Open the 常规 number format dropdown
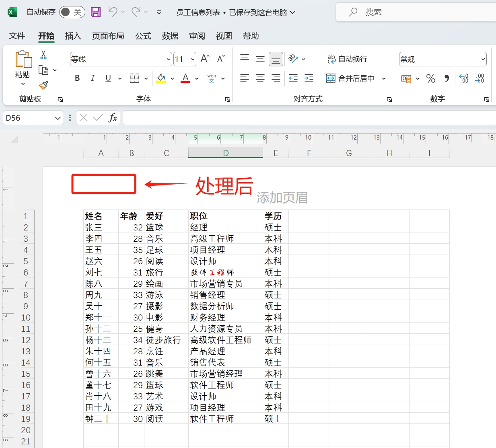This screenshot has width=496, height=448. pyautogui.click(x=484, y=59)
